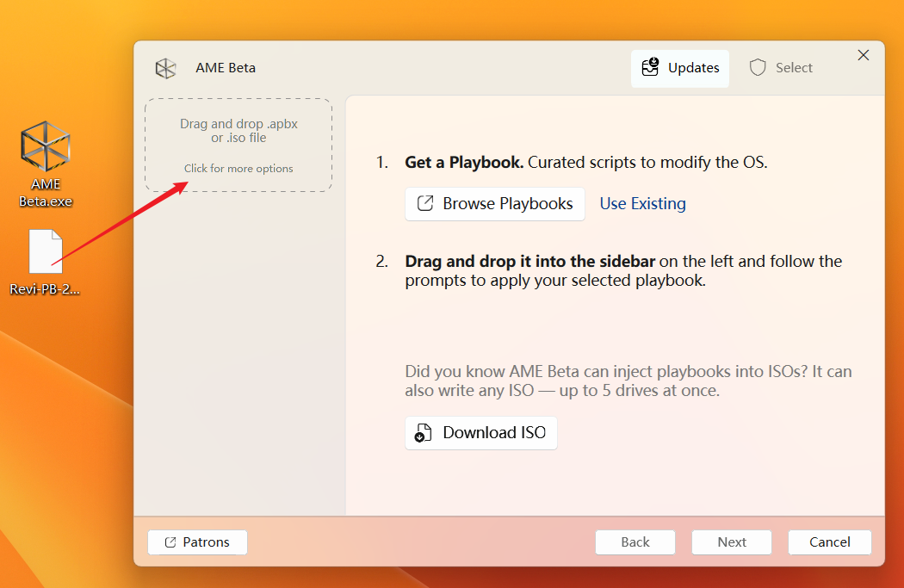Viewport: 904px width, 588px height.
Task: Click the 'AME Beta' title text
Action: point(226,68)
